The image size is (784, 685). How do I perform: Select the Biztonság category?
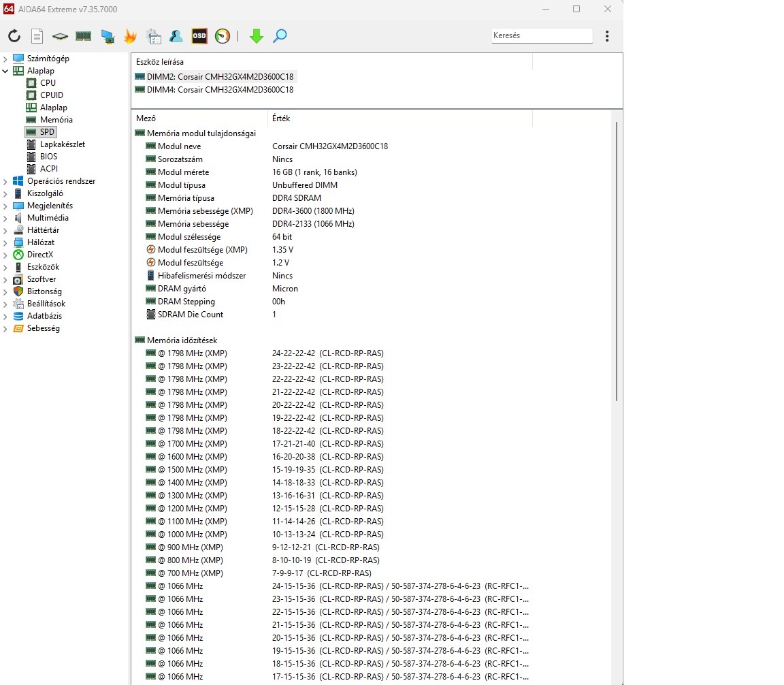pos(44,291)
